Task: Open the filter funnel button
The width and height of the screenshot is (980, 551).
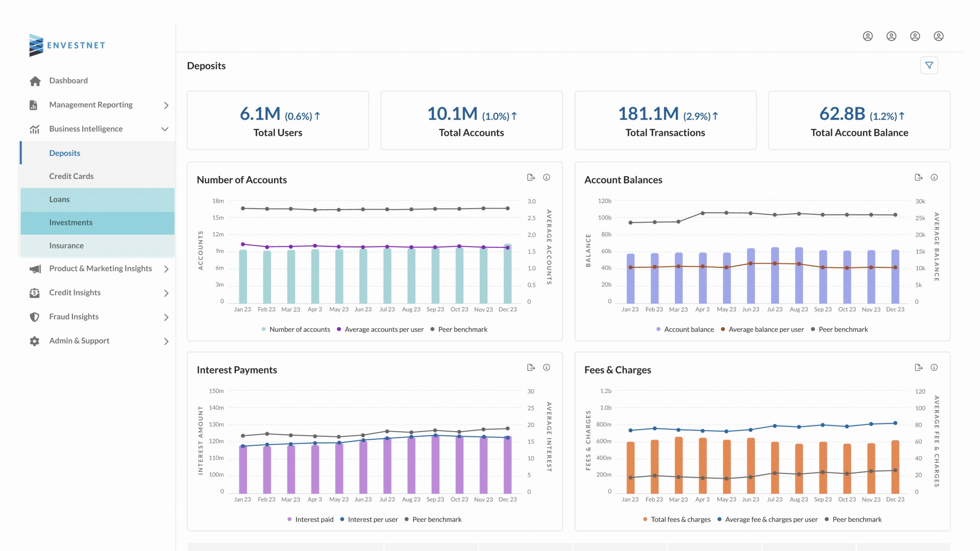Action: (x=929, y=65)
